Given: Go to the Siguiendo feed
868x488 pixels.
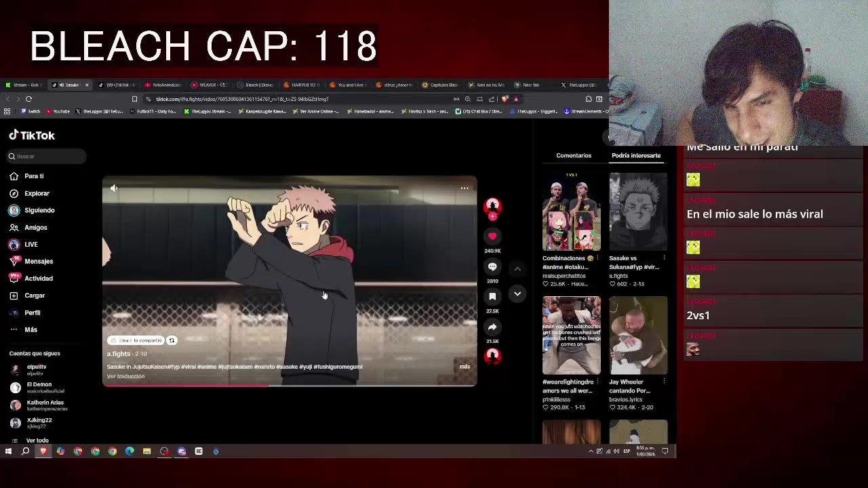Looking at the screenshot, I should [32, 210].
